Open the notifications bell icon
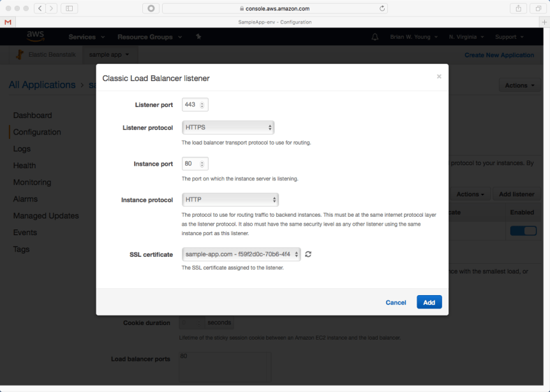This screenshot has height=392, width=550. 375,37
